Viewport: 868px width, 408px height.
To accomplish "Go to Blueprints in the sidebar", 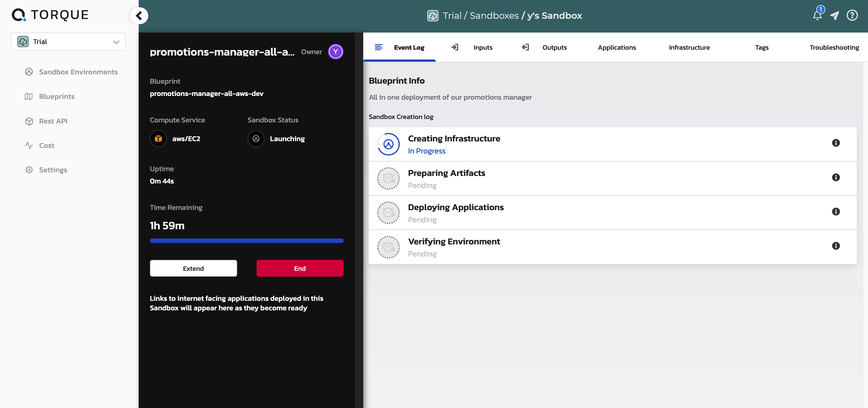I will (x=57, y=96).
